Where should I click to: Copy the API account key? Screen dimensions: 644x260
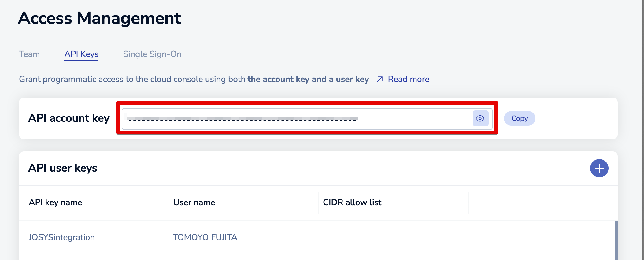click(x=519, y=118)
